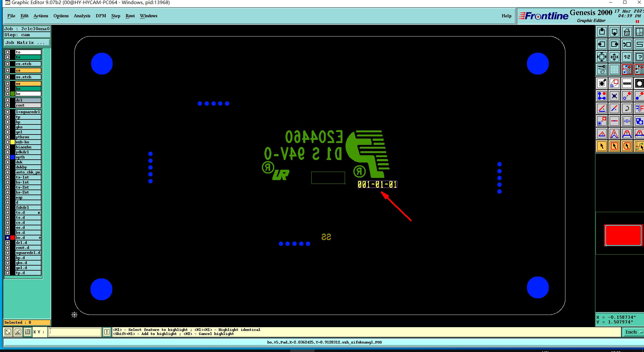Open the Job Matrix selector

click(27, 43)
